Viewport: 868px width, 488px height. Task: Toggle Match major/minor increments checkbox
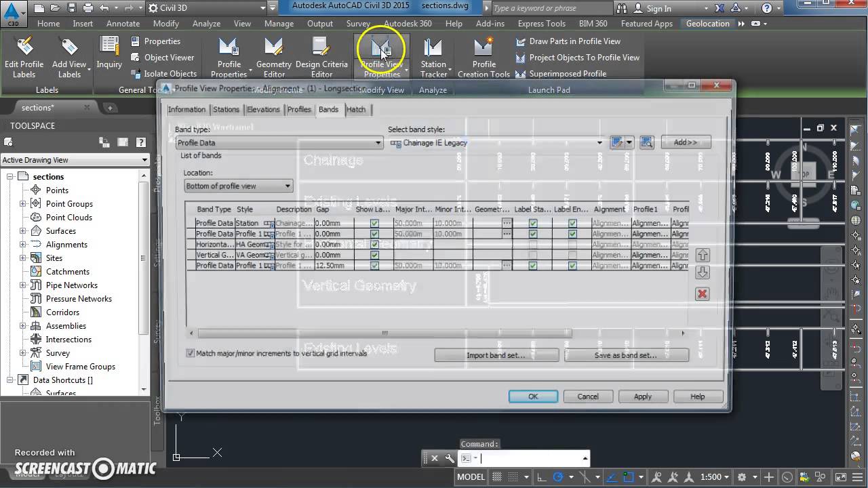coord(191,353)
